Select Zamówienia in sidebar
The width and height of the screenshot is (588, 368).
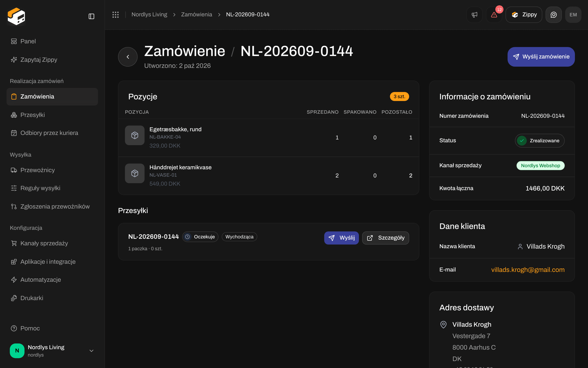pos(52,97)
